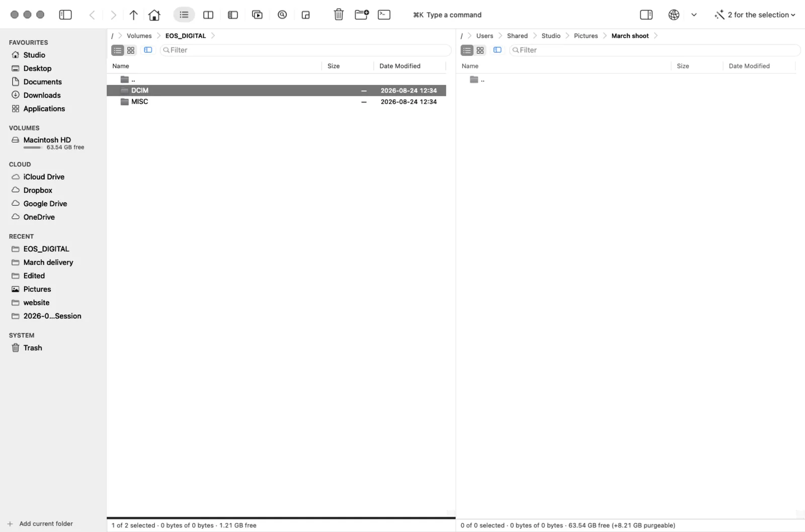Open the command palette field
This screenshot has height=532, width=805.
[x=447, y=15]
